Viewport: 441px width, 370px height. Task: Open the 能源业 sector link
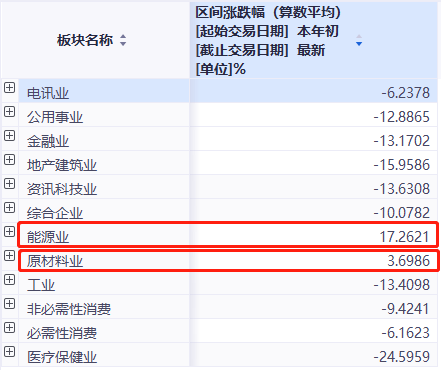48,237
